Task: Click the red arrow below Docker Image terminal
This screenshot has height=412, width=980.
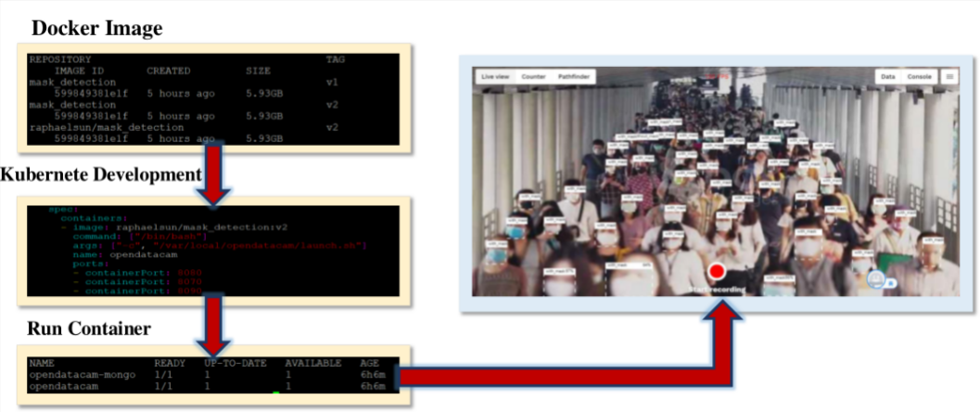Action: (214, 172)
